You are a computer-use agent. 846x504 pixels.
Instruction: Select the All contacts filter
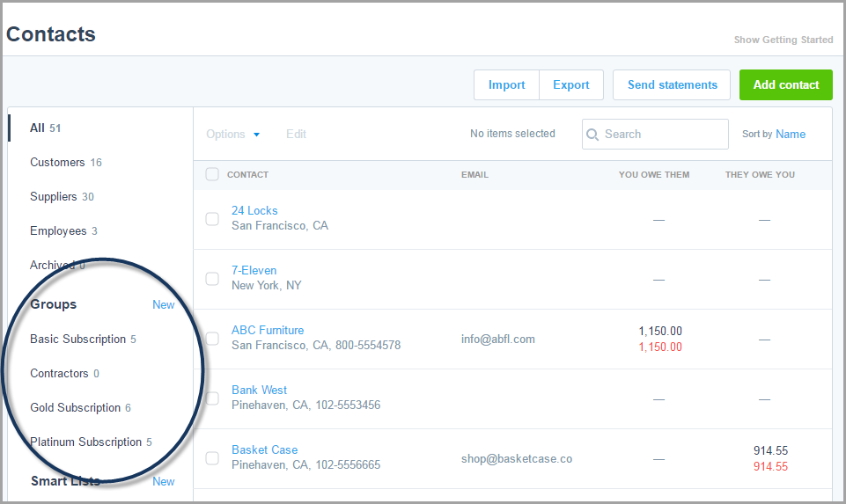point(45,128)
